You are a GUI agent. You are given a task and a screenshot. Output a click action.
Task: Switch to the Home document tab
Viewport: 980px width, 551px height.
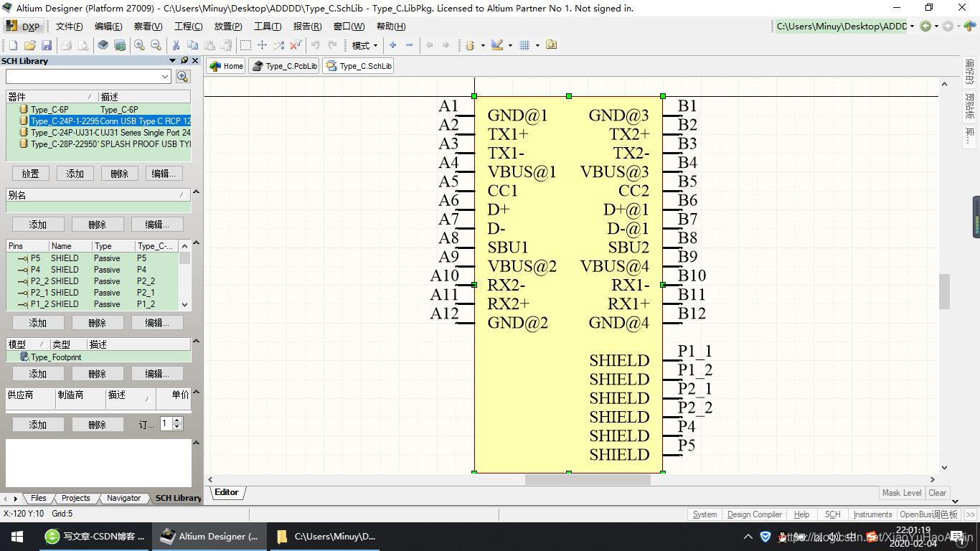[x=226, y=66]
